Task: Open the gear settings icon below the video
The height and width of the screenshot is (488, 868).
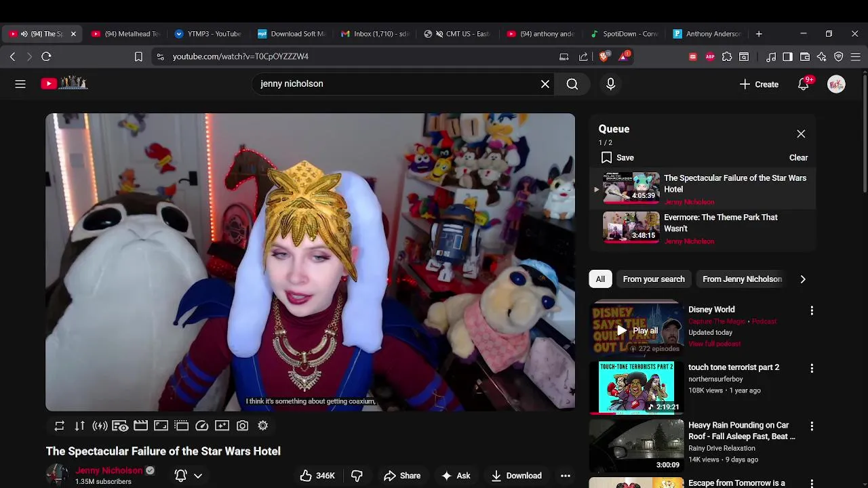Action: click(x=262, y=426)
